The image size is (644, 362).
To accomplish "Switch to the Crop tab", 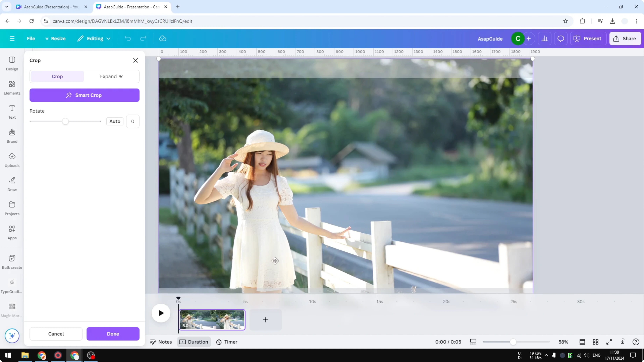I will pos(57,76).
